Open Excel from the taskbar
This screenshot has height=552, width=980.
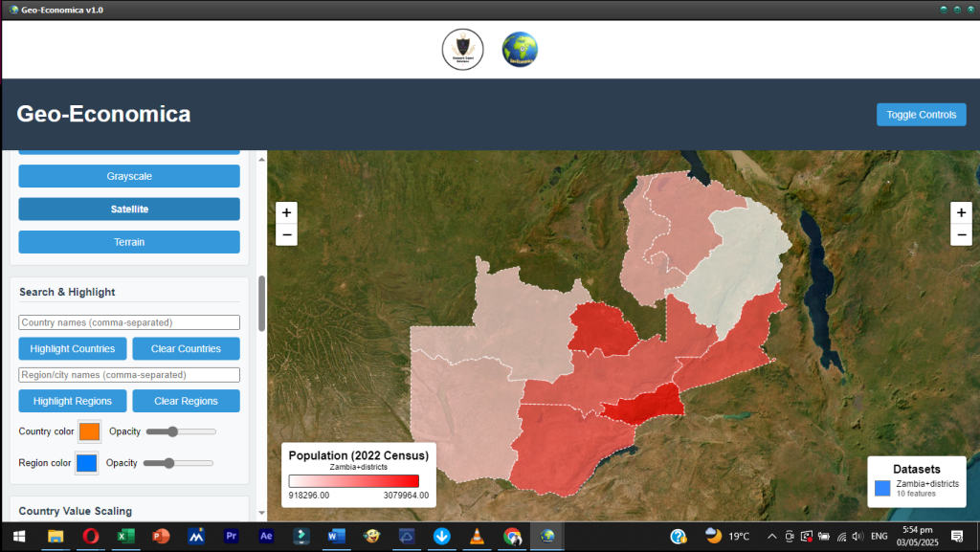pyautogui.click(x=124, y=537)
